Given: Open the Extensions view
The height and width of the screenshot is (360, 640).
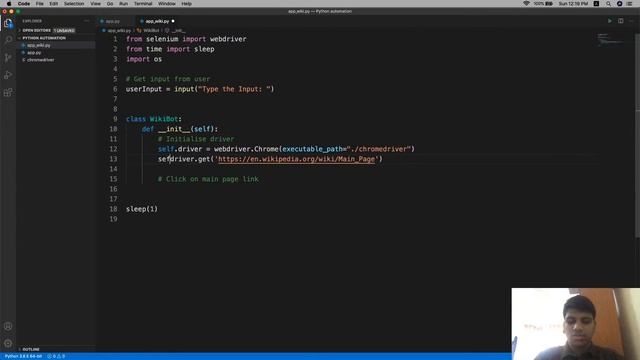Looking at the screenshot, I should pyautogui.click(x=8, y=92).
